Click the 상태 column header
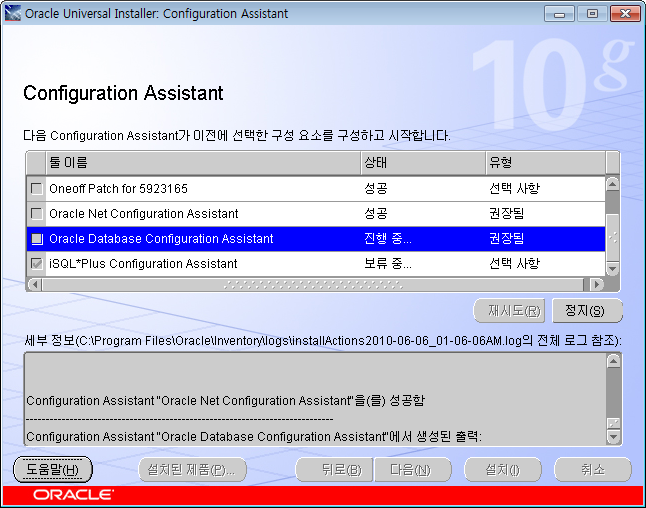Viewport: 646px width, 508px height. tap(423, 163)
